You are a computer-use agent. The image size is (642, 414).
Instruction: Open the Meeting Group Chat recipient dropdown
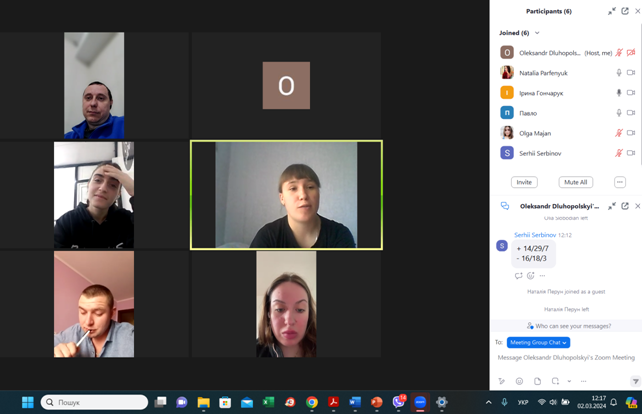[x=538, y=342]
